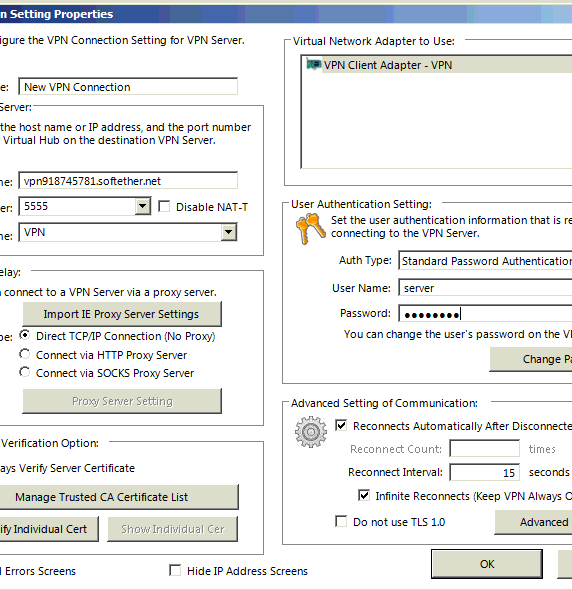Viewport: 572px width, 590px height.
Task: Check Do not use TLS 1.0
Action: pos(341,522)
